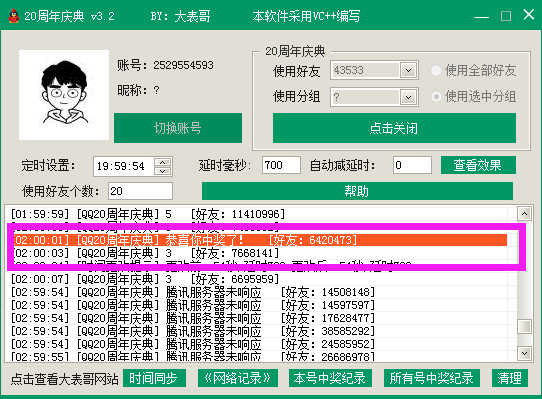
Task: Close the 20周年庆典 window
Action: [x=529, y=15]
